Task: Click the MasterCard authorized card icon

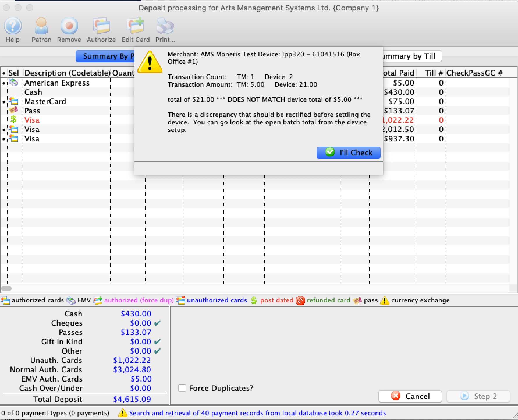Action: (13, 101)
